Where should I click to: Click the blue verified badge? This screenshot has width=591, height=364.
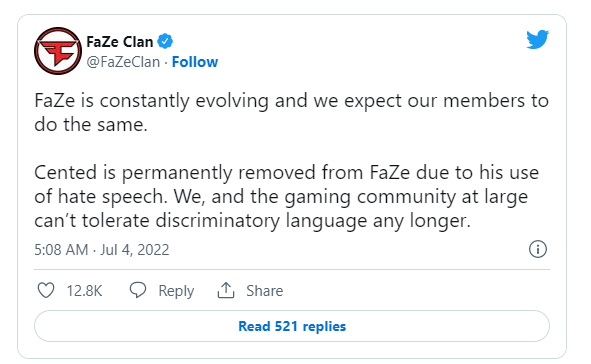point(165,41)
